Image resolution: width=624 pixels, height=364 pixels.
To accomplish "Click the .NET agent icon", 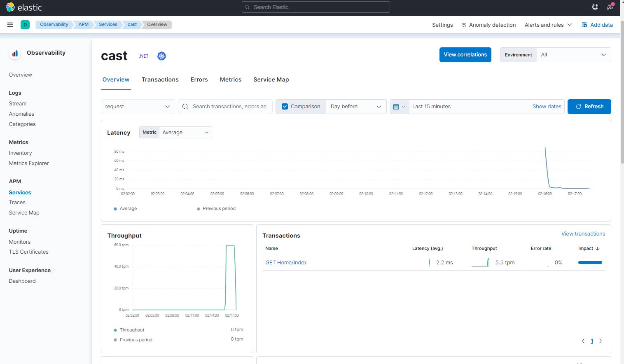I will (144, 56).
